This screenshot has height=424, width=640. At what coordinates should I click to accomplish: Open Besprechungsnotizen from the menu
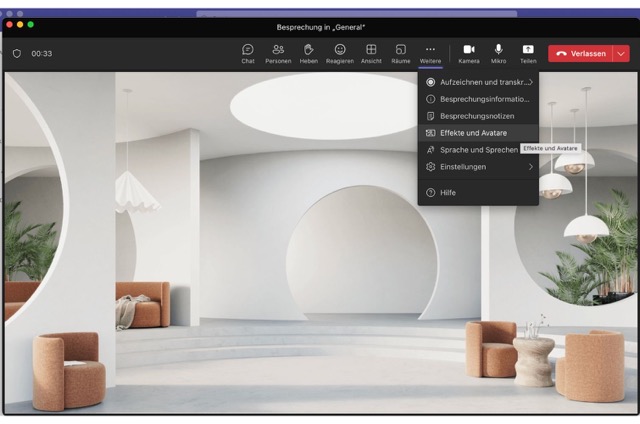pos(478,116)
